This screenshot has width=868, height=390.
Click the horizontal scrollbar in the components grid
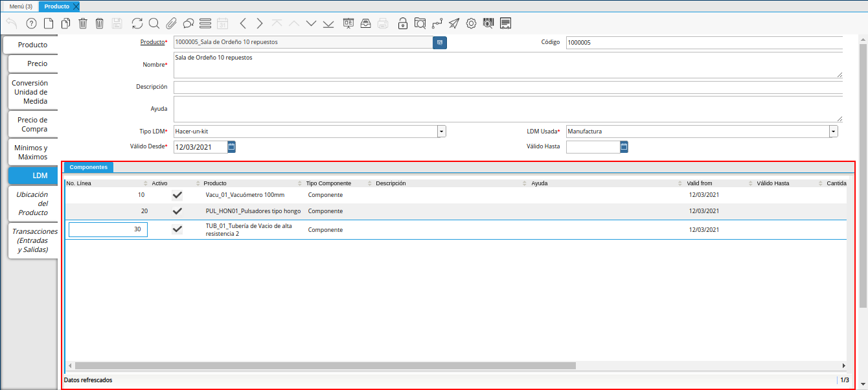click(x=324, y=366)
